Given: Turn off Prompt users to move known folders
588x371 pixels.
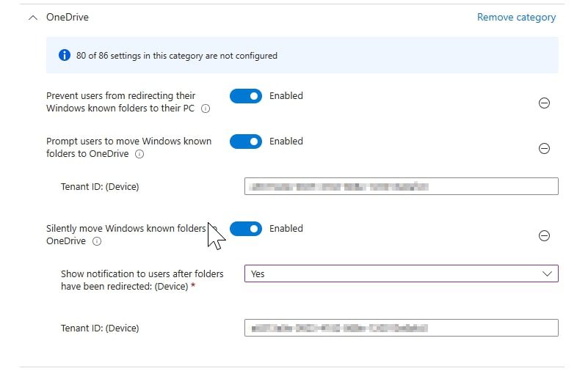Looking at the screenshot, I should pos(246,142).
